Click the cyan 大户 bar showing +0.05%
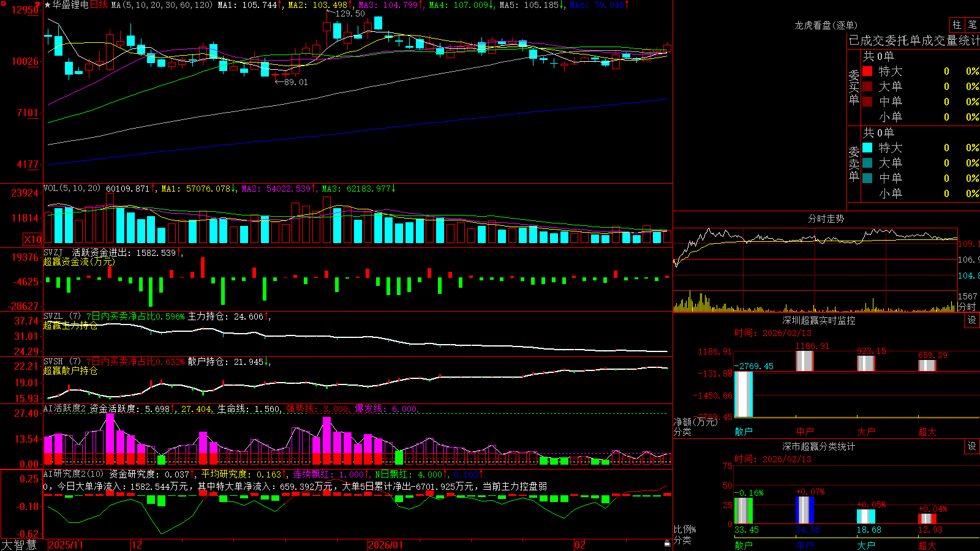 (x=866, y=517)
